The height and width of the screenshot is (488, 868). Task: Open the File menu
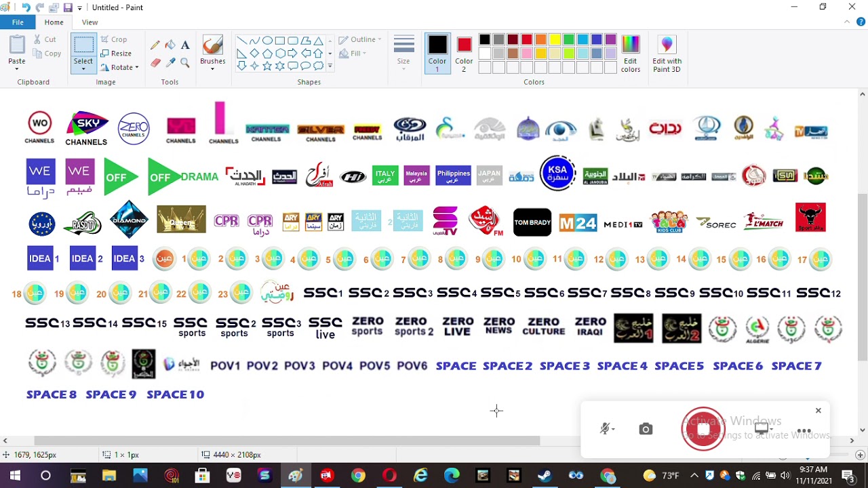click(x=18, y=22)
